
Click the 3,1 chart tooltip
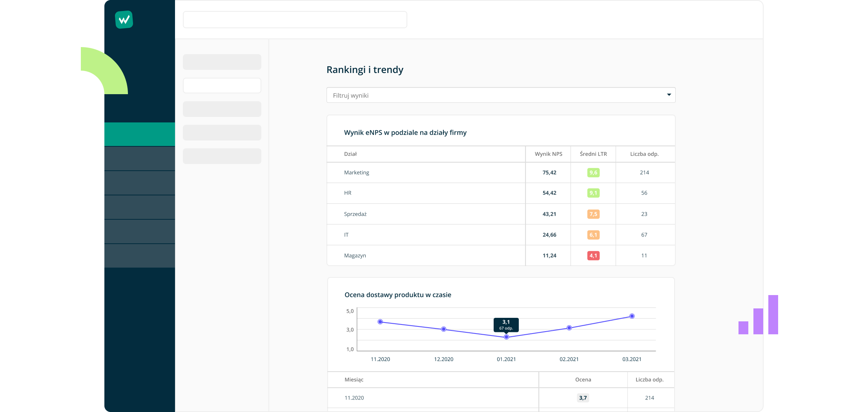506,325
